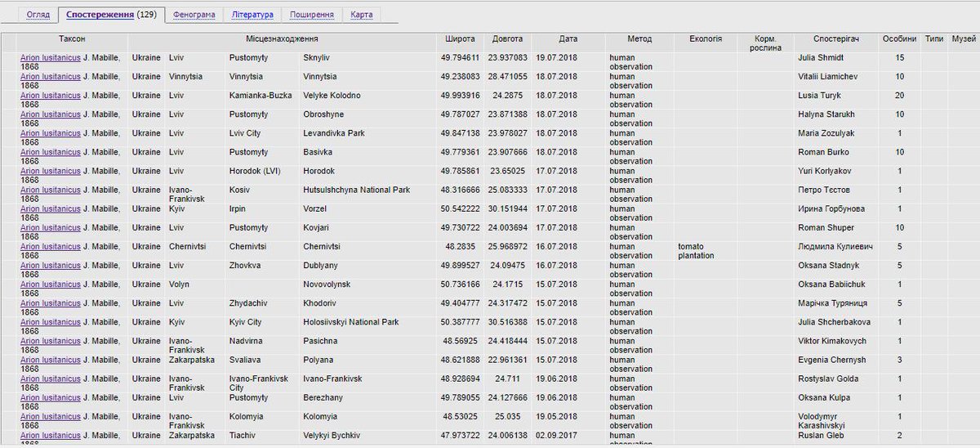
Task: Select observer name Roman Burko
Action: pos(823,152)
